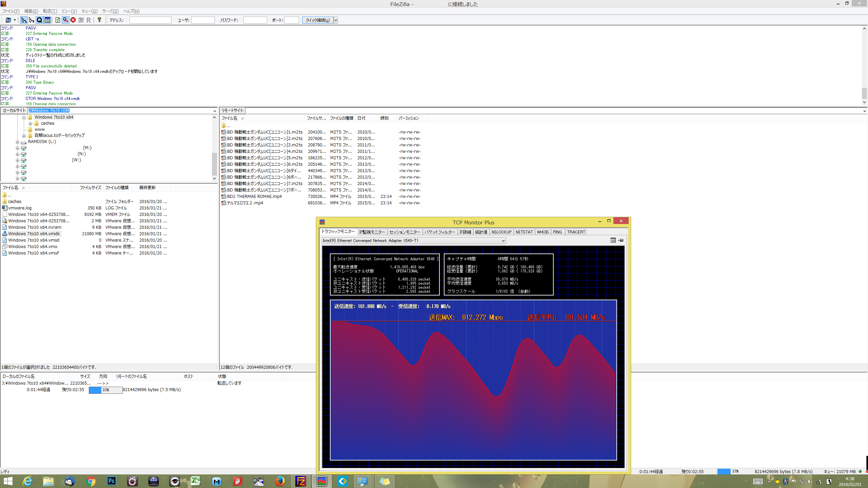Expand the RAMDISK (L:) tree node
Screen dimensions: 868x488
coord(17,142)
